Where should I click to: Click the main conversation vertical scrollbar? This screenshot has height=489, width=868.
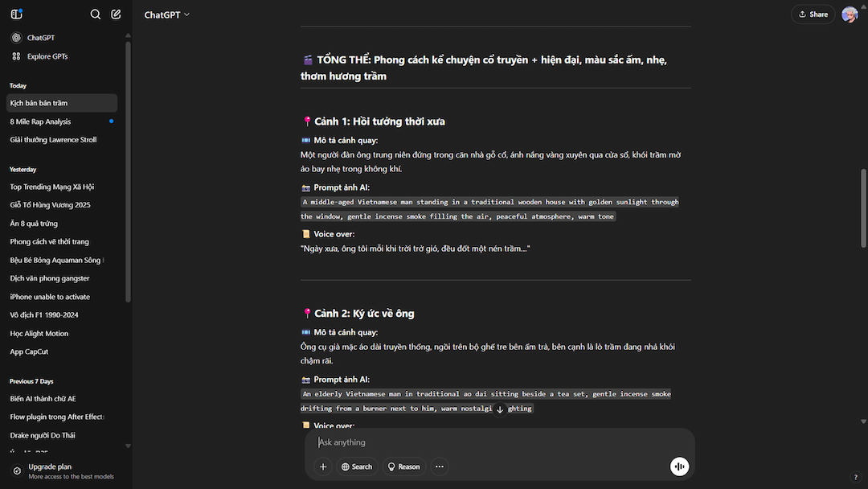[x=863, y=208]
